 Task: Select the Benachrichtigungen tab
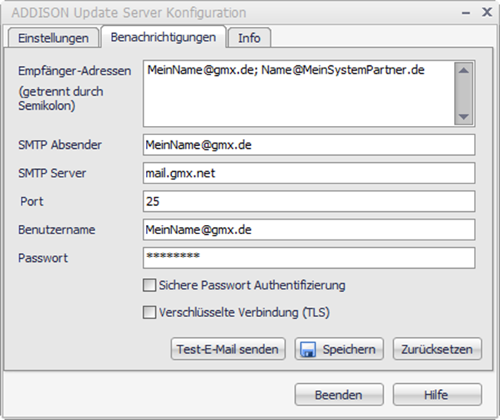(x=163, y=37)
